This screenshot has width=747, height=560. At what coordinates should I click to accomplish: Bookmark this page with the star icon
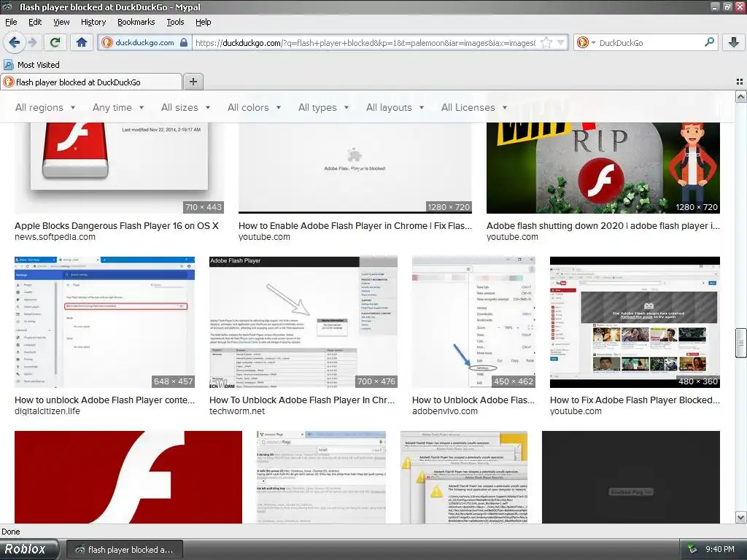pos(546,43)
